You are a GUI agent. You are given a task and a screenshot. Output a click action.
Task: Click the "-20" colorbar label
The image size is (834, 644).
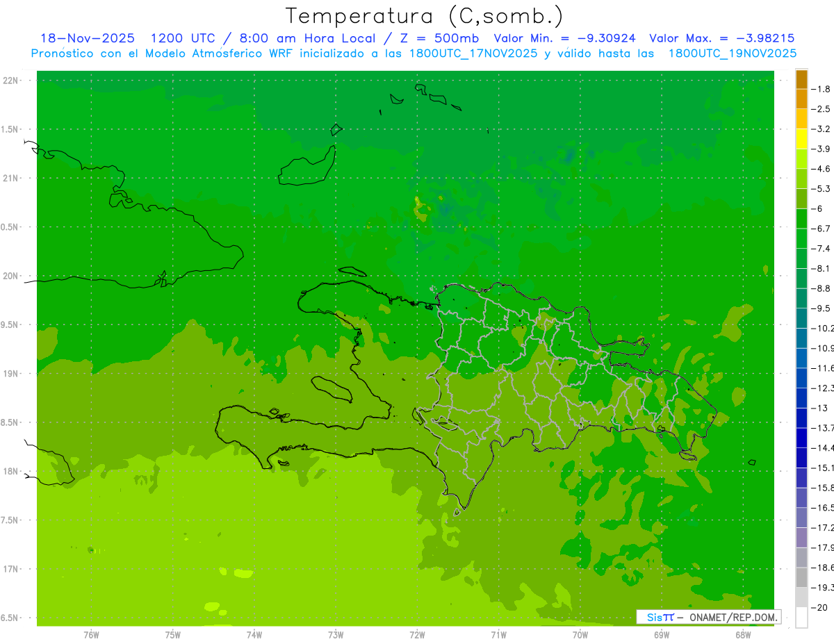click(819, 607)
